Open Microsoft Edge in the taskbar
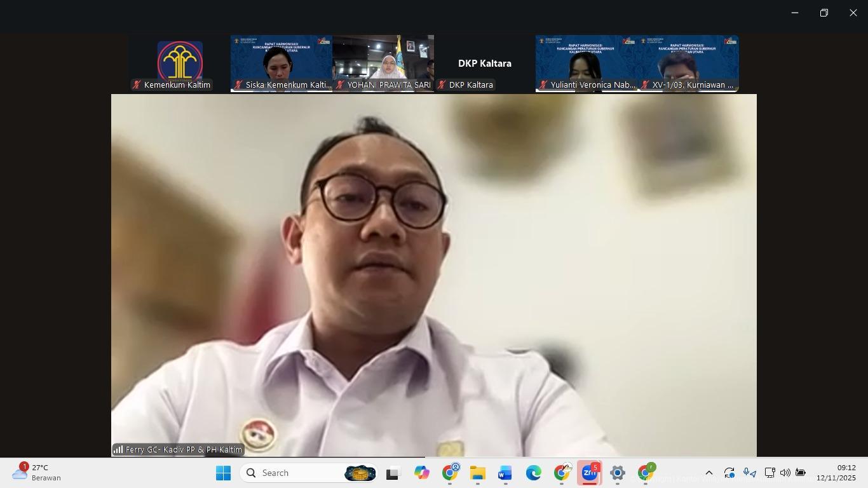 [533, 473]
